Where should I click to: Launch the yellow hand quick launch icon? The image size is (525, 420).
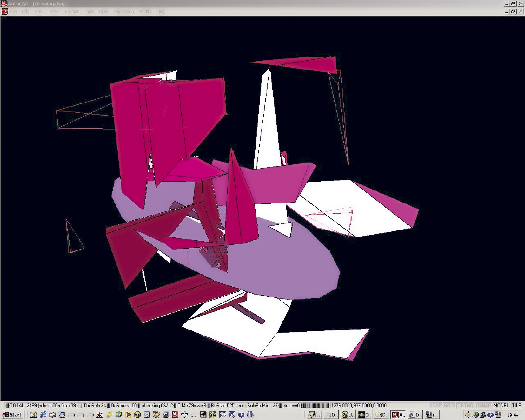point(109,415)
